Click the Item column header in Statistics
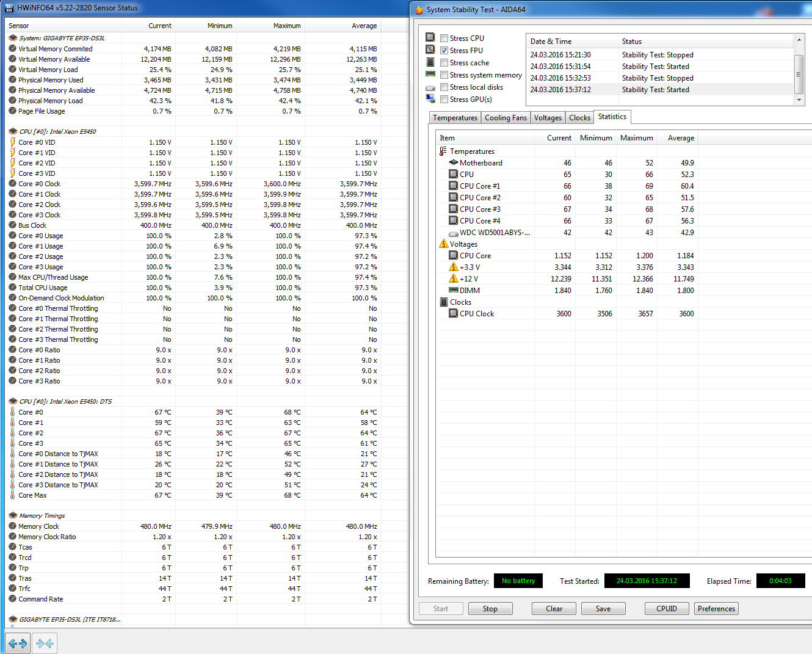The height and width of the screenshot is (654, 812). [485, 138]
